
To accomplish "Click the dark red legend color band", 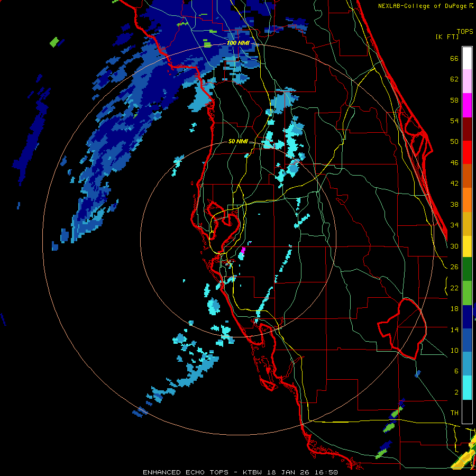I will 467,129.
